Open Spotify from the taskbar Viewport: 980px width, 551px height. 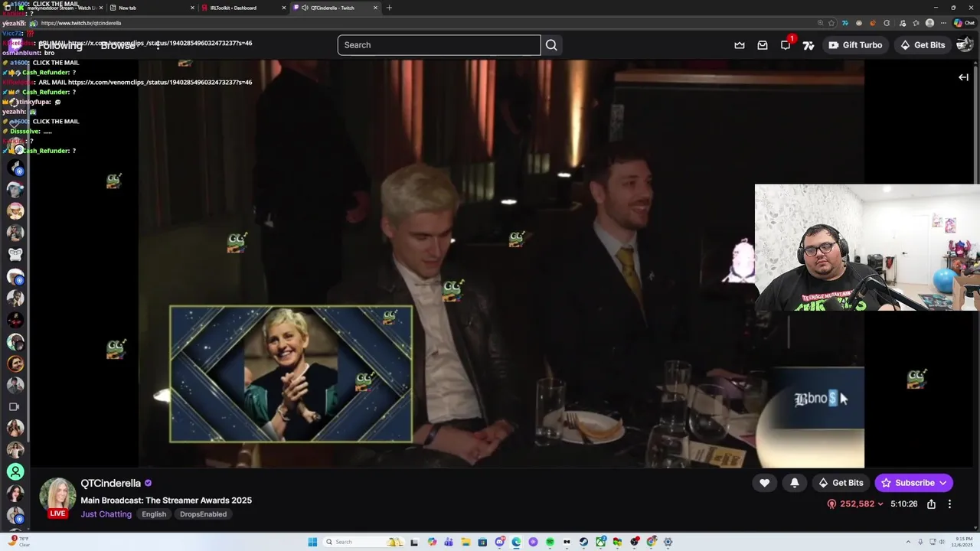pyautogui.click(x=550, y=542)
